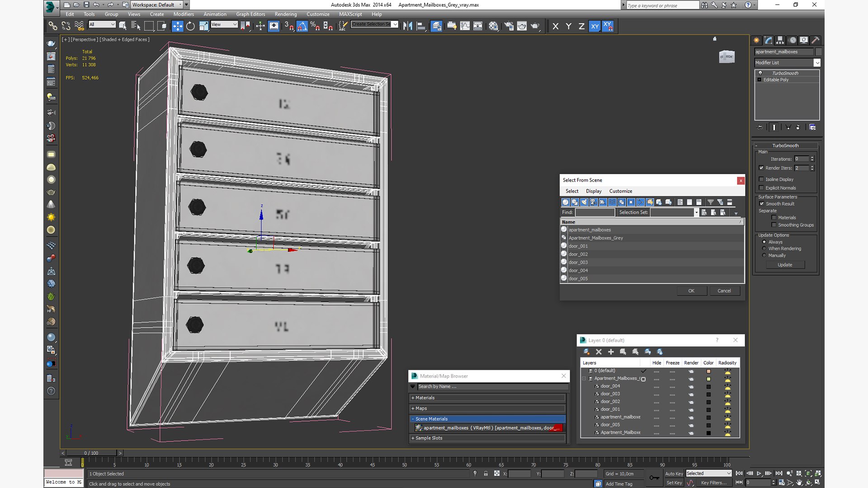Choose the Select and Link tool
The width and height of the screenshot is (868, 488).
53,26
